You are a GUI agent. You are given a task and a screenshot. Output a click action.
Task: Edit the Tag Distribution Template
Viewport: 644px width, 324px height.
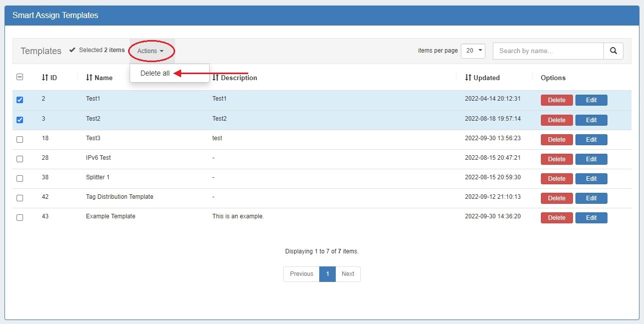[x=591, y=198]
